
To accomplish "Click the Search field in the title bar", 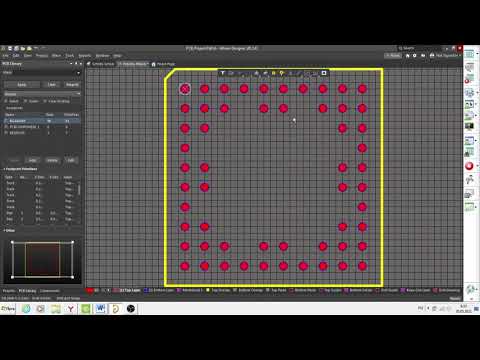I will [420, 48].
